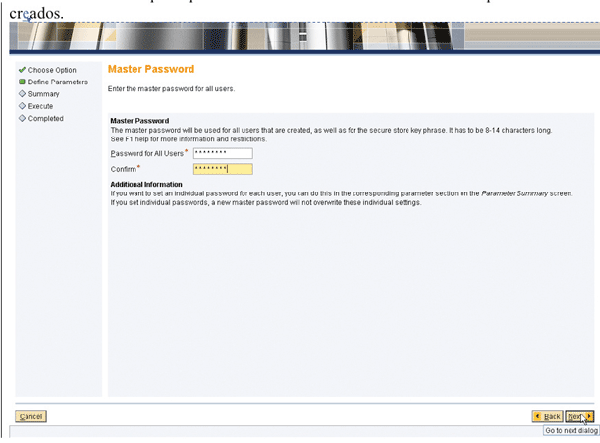This screenshot has width=600, height=443.
Task: Click the header banner image
Action: click(x=300, y=38)
